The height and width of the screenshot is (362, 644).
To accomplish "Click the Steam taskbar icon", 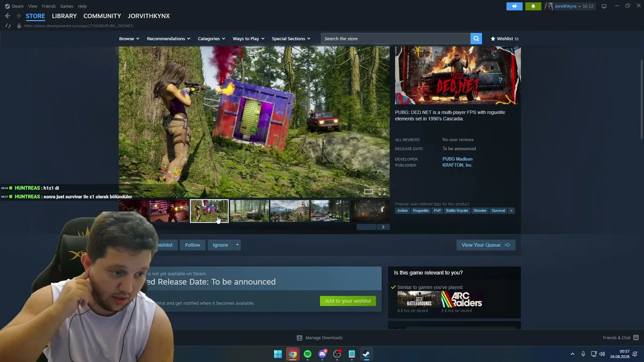I will (366, 354).
